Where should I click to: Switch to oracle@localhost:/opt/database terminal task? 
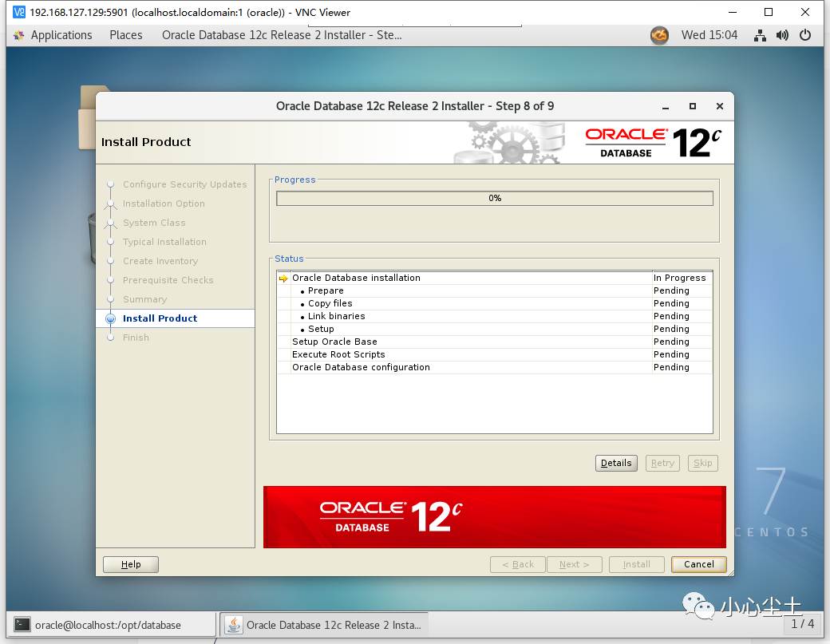point(111,625)
